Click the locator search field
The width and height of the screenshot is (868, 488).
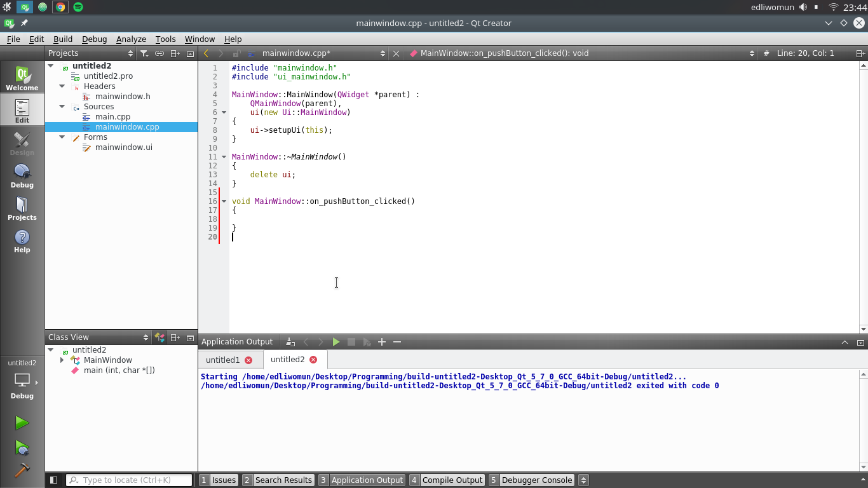pyautogui.click(x=129, y=480)
